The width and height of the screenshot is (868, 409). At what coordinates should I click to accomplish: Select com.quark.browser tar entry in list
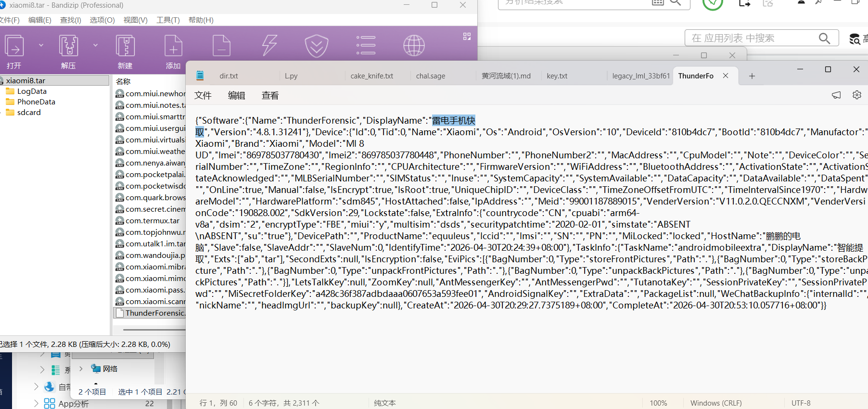pyautogui.click(x=151, y=198)
